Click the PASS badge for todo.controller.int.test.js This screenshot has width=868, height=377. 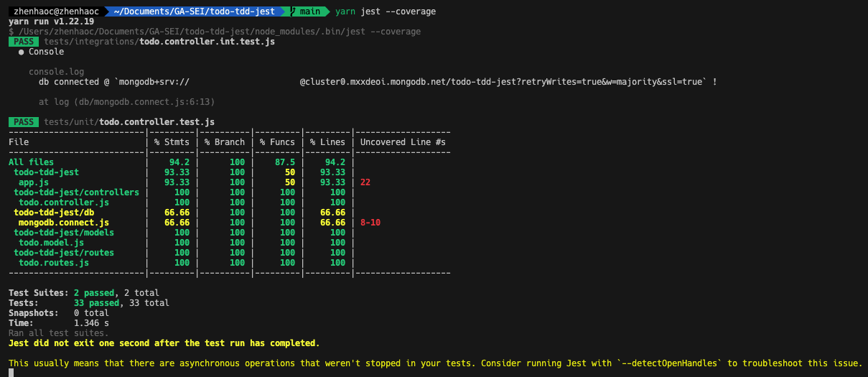pos(24,42)
